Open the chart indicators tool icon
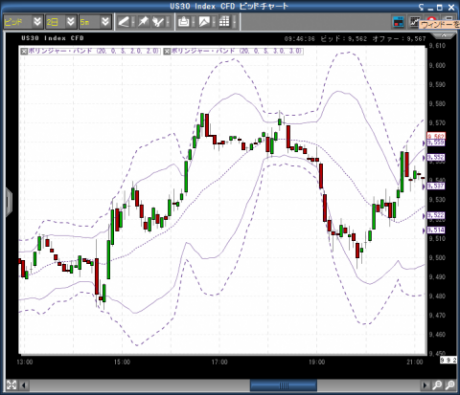Viewport: 460px width, 395px height. (x=158, y=22)
